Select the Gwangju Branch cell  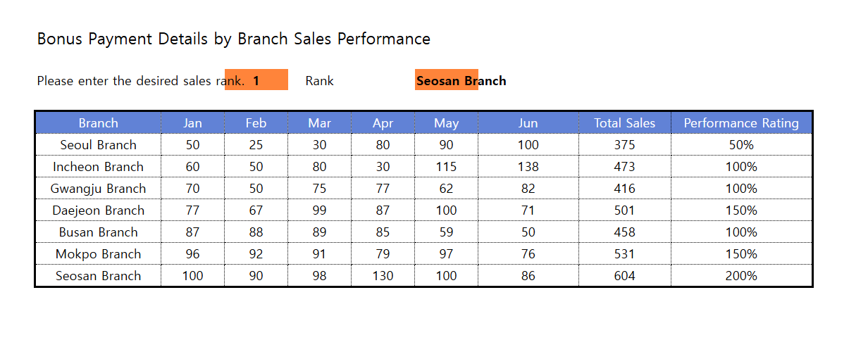coord(99,189)
